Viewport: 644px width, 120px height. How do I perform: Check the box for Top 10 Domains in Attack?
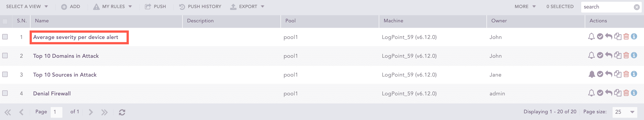[x=5, y=56]
